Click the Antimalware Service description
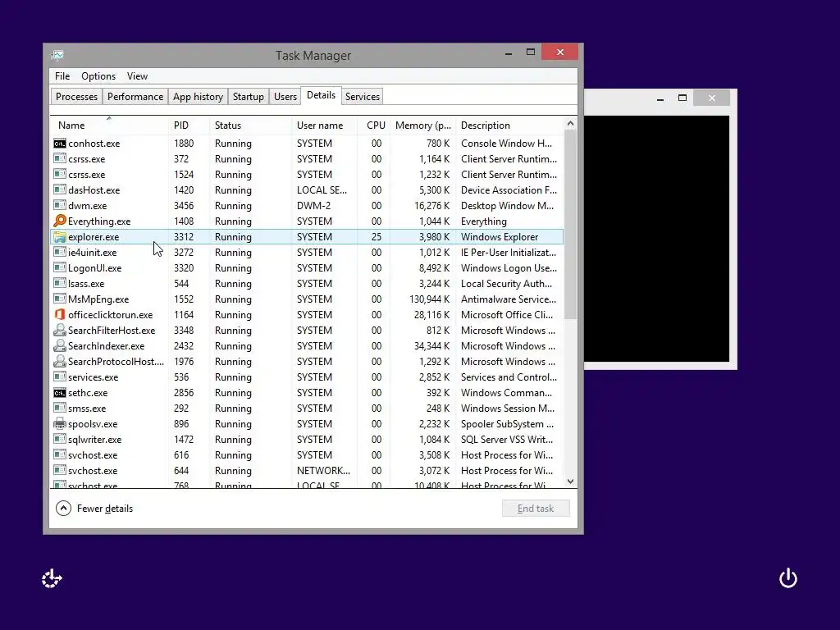 point(509,299)
